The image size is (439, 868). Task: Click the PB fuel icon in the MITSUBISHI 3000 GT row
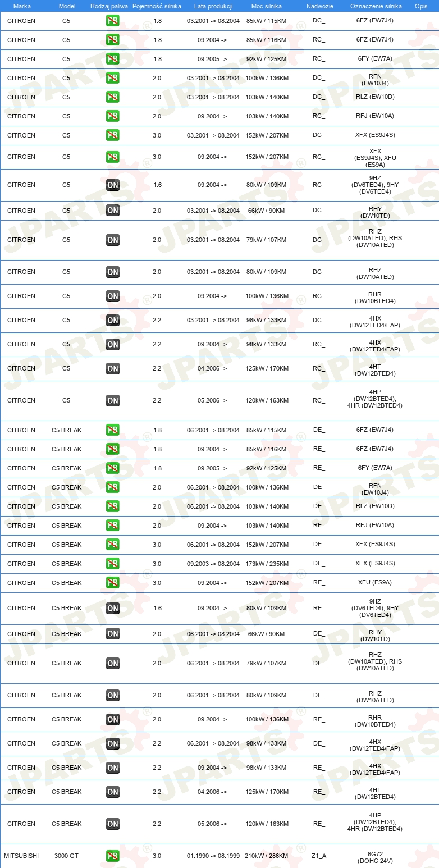point(112,856)
